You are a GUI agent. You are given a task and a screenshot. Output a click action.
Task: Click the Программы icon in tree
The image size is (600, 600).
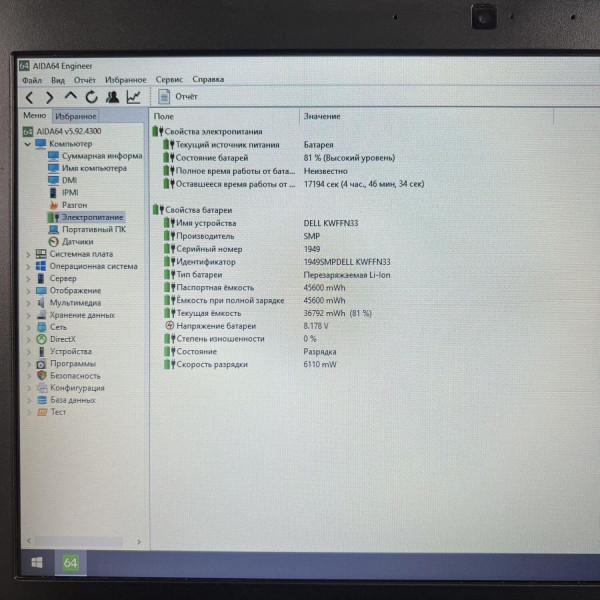tap(41, 364)
